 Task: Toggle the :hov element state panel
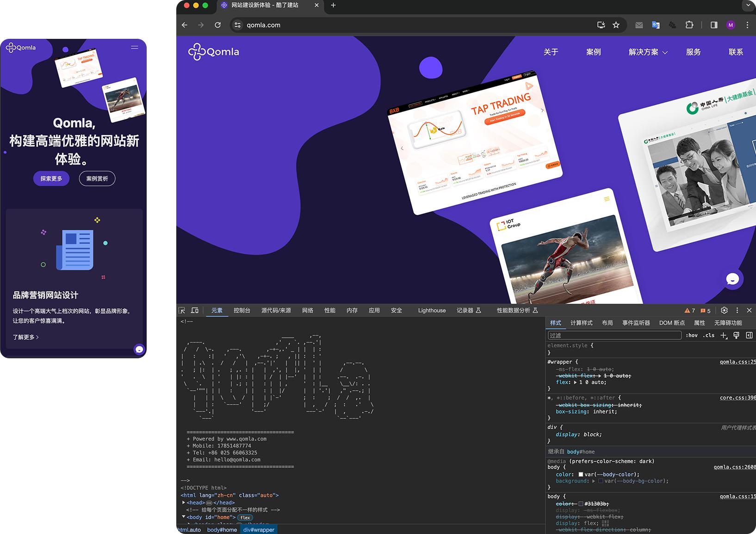pos(692,335)
